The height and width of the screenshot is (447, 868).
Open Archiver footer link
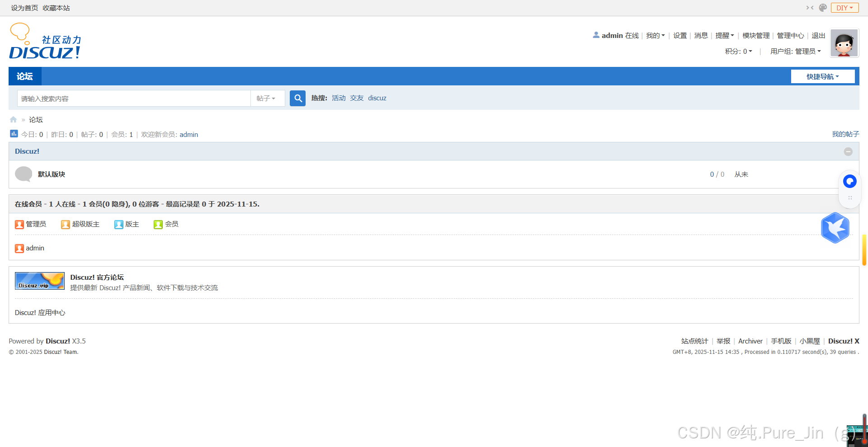750,341
